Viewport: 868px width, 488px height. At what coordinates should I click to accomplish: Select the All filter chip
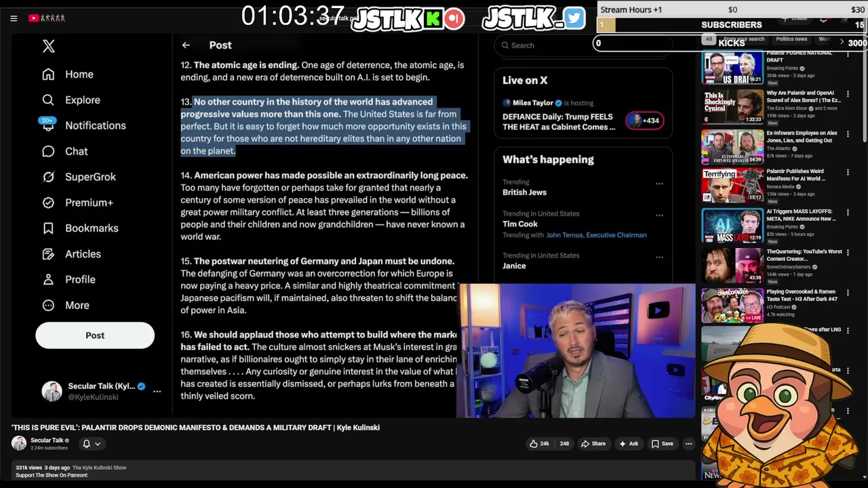coord(709,39)
